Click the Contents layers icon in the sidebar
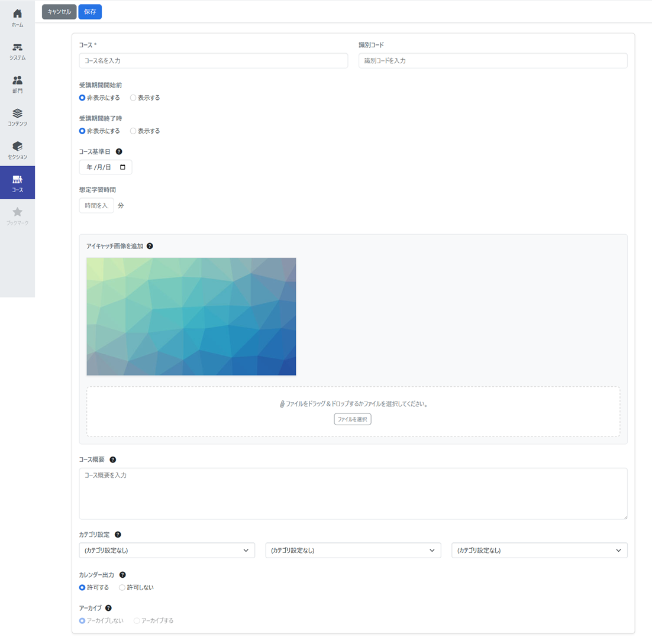The image size is (652, 644). click(x=17, y=113)
